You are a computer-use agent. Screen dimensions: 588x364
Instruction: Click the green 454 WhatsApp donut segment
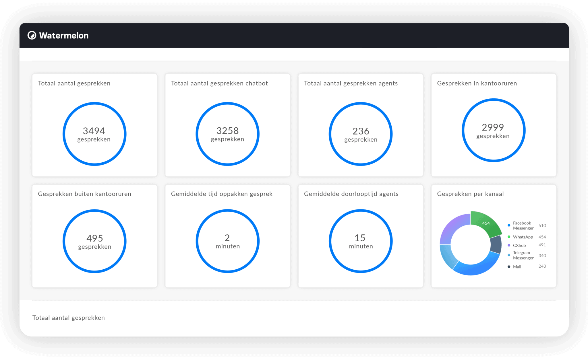486,223
